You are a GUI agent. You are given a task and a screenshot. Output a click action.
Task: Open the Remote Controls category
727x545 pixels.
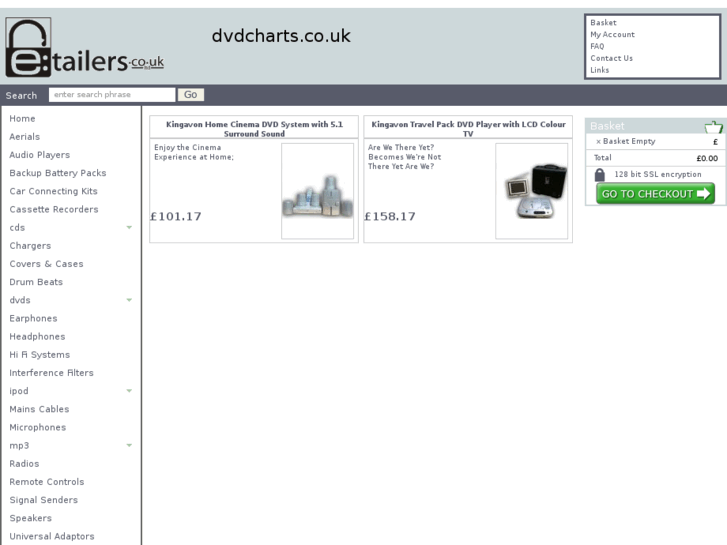click(x=46, y=482)
